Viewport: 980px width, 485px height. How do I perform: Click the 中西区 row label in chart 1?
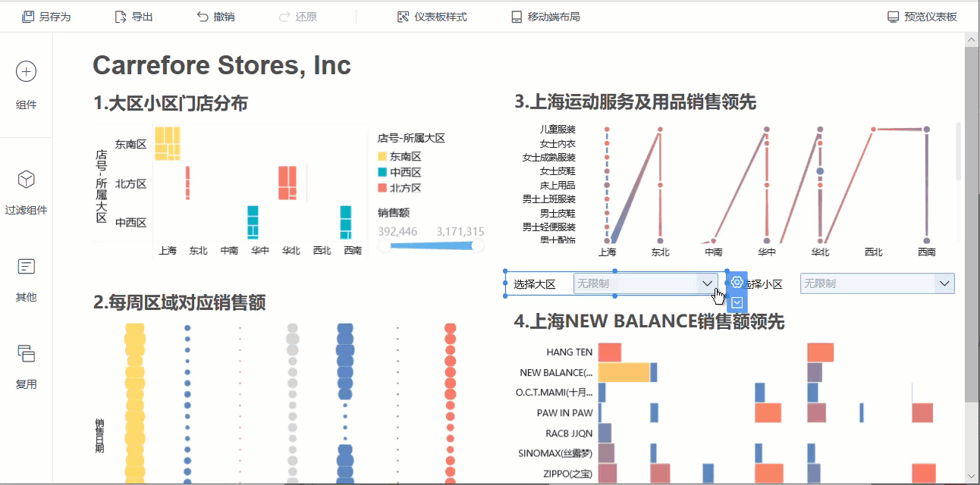point(130,223)
